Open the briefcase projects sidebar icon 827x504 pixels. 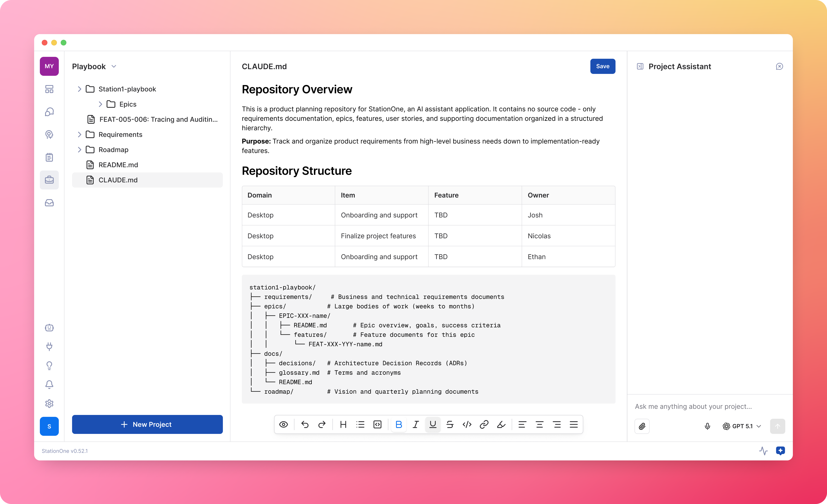(x=49, y=180)
